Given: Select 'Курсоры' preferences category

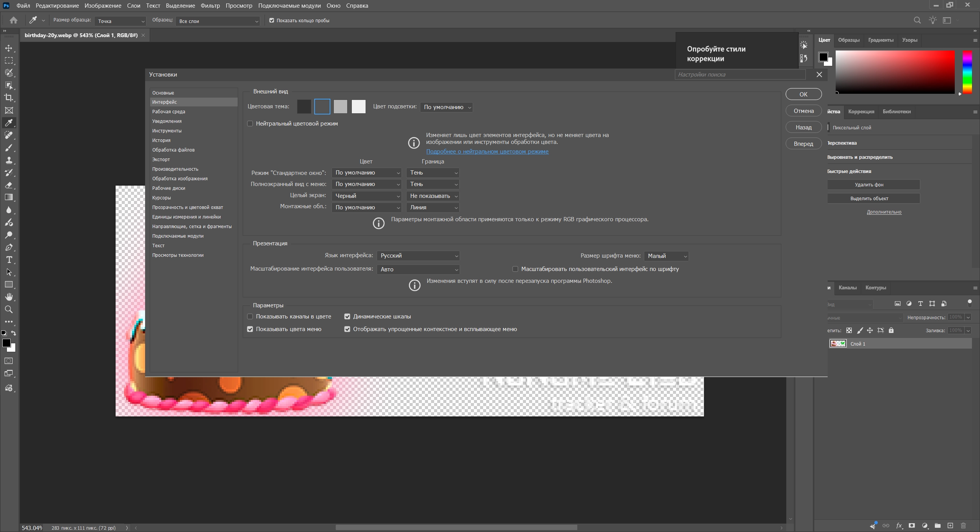Looking at the screenshot, I should pos(194,197).
